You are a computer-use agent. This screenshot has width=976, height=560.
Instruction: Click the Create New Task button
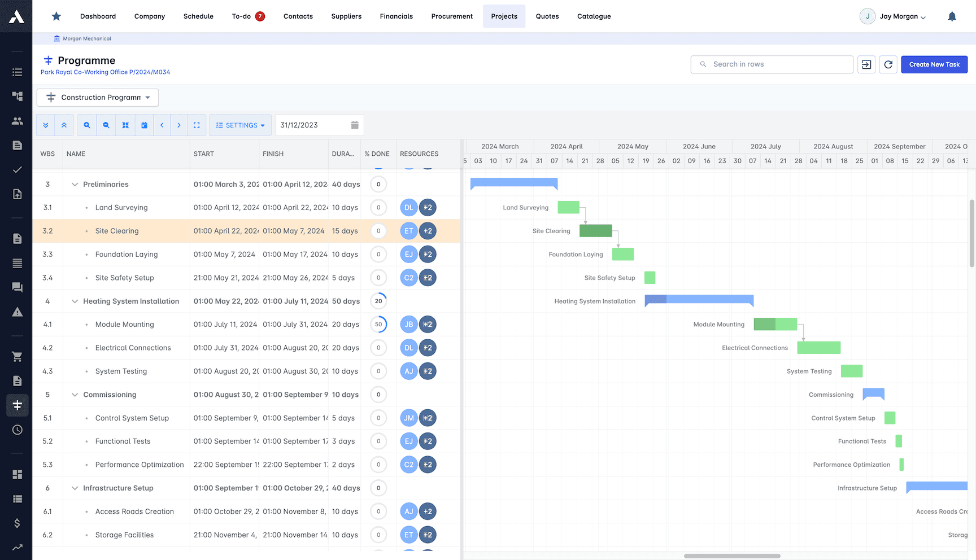(x=934, y=64)
